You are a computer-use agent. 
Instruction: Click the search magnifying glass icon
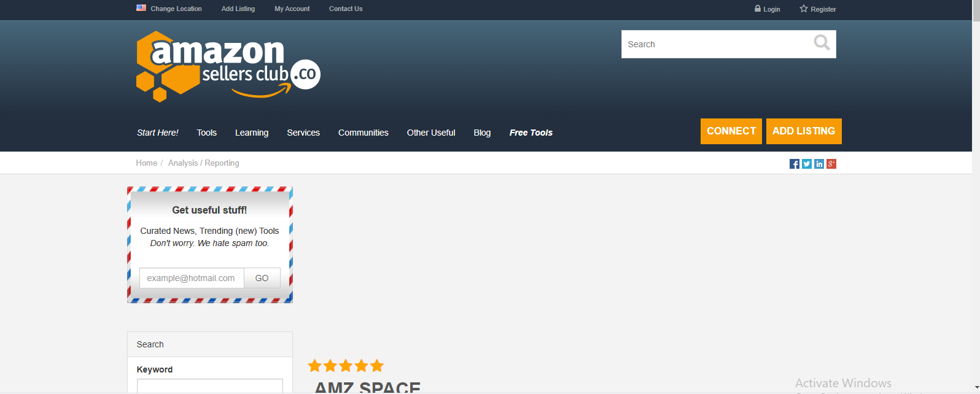click(822, 43)
